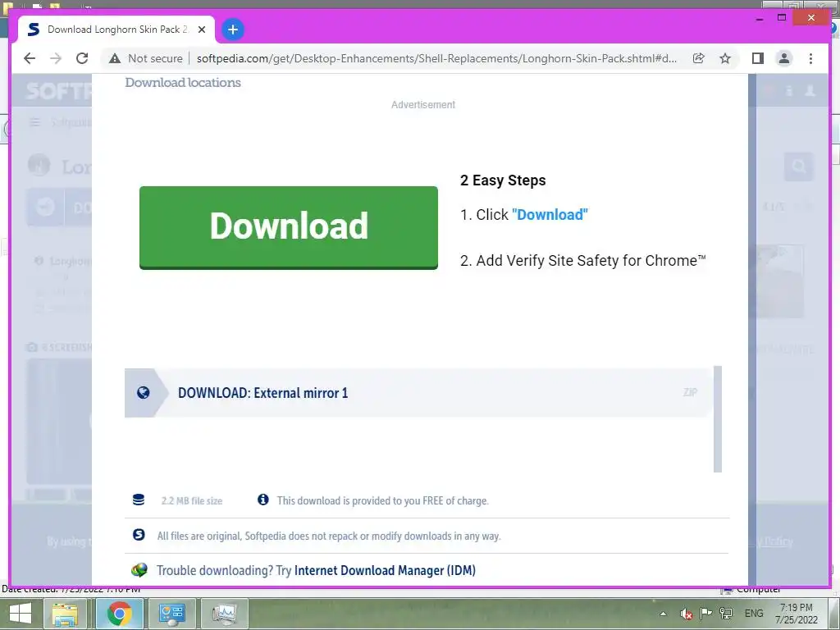The width and height of the screenshot is (840, 630).
Task: Open the Windows Start button
Action: pyautogui.click(x=20, y=614)
